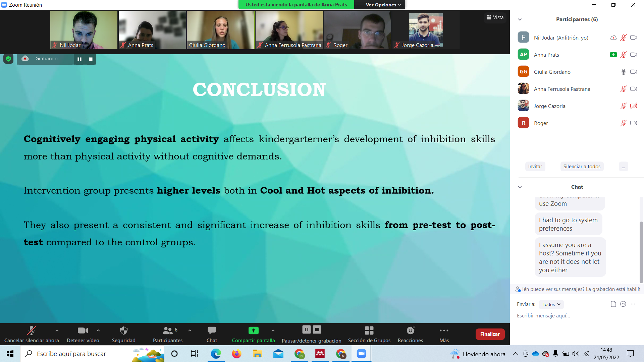The height and width of the screenshot is (362, 644).
Task: Click the encryption shield icon
Action: tap(8, 59)
